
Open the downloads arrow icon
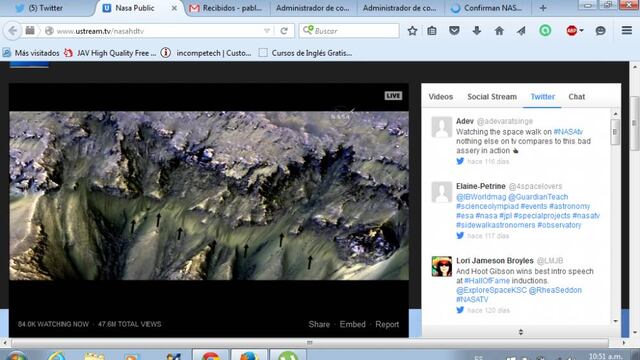(477, 31)
